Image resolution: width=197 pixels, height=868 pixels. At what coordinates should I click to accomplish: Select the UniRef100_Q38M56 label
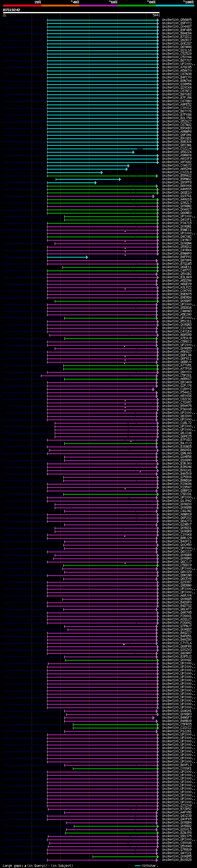pos(177,84)
